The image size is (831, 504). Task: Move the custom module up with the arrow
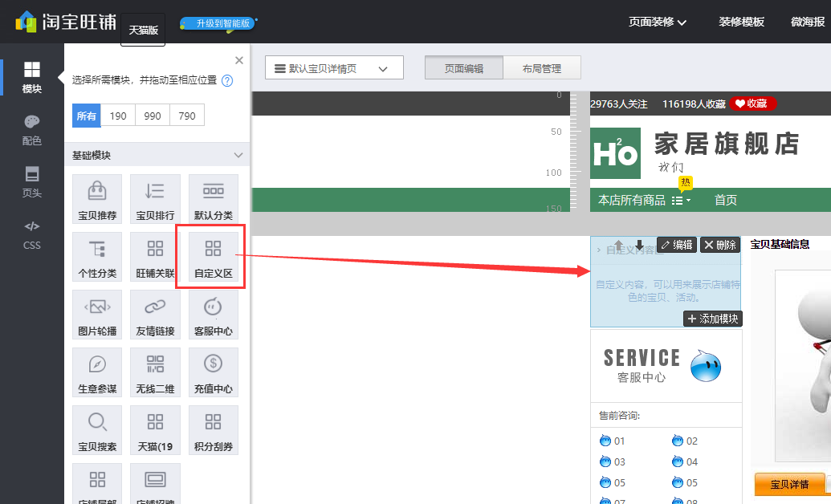(619, 245)
